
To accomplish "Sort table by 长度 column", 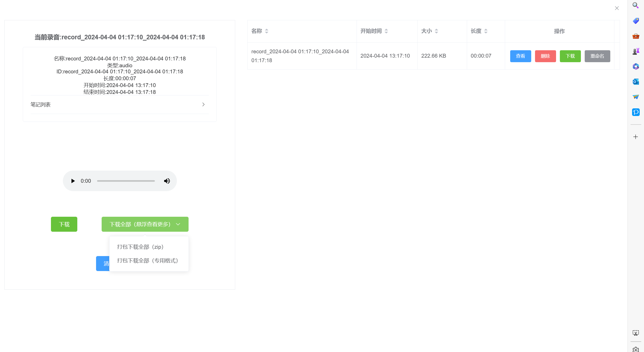I will (x=486, y=31).
